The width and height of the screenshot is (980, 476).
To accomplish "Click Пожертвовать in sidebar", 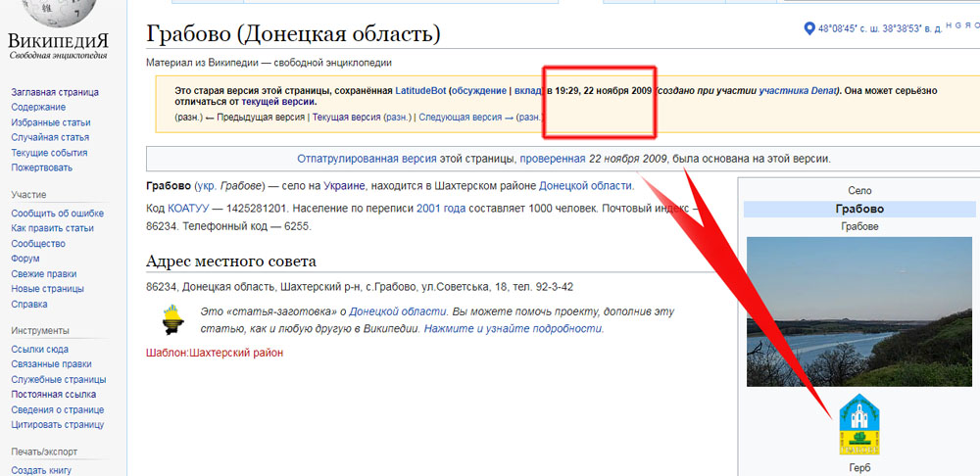I will coord(42,167).
